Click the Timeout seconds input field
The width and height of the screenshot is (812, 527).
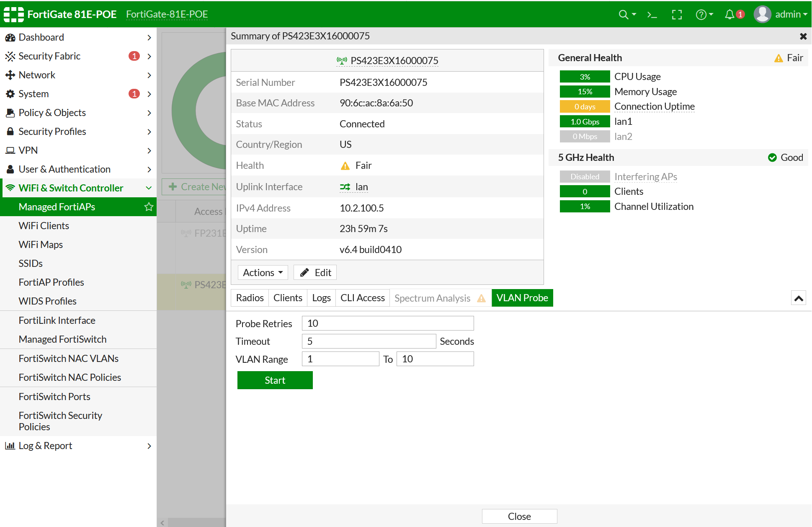[369, 341]
